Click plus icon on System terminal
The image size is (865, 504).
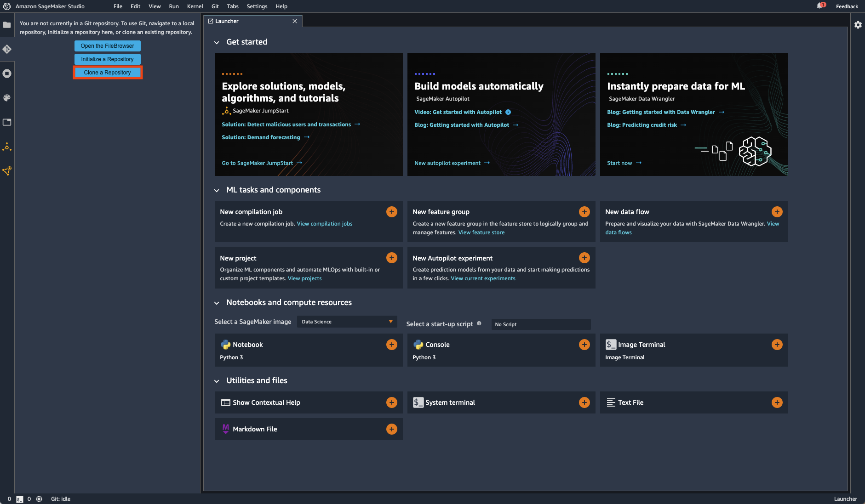coord(584,402)
